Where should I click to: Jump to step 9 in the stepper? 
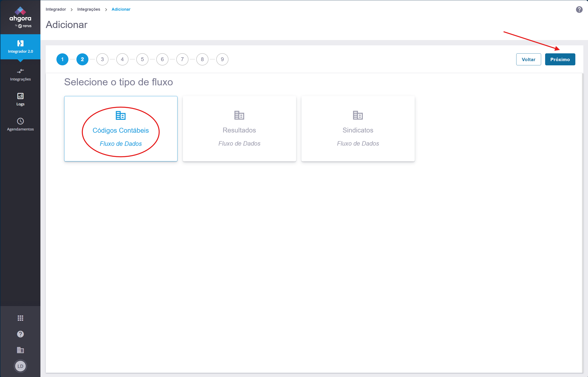(x=222, y=59)
